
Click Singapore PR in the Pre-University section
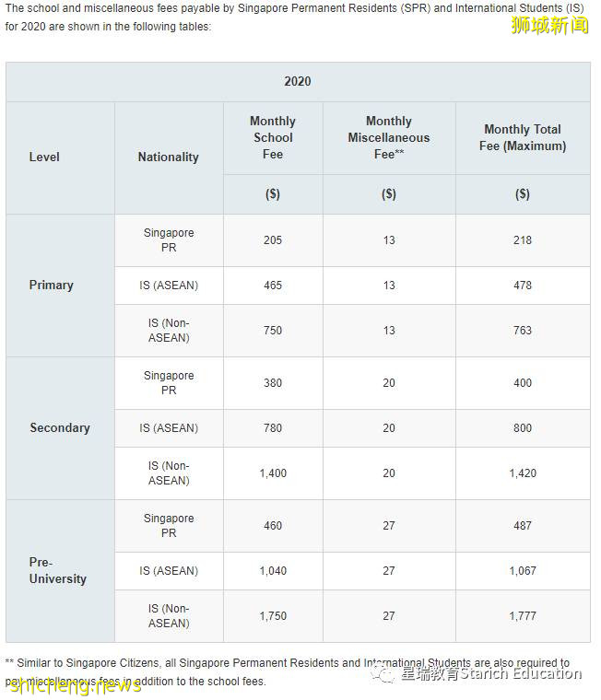click(169, 526)
